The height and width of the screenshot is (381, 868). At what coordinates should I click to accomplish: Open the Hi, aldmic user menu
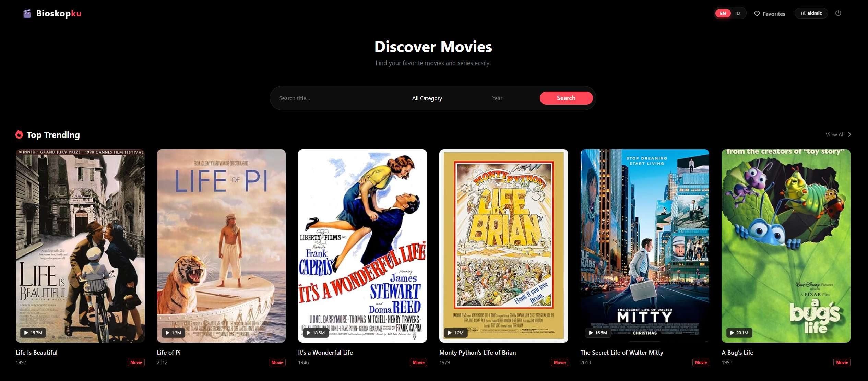tap(811, 13)
